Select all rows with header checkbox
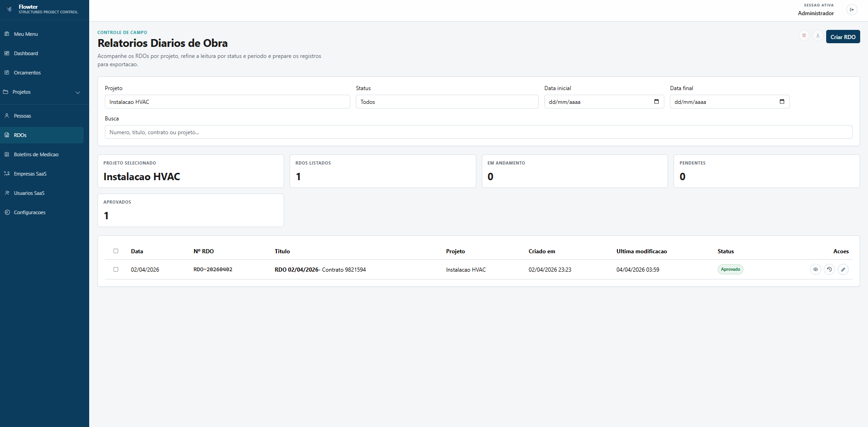 (x=116, y=251)
